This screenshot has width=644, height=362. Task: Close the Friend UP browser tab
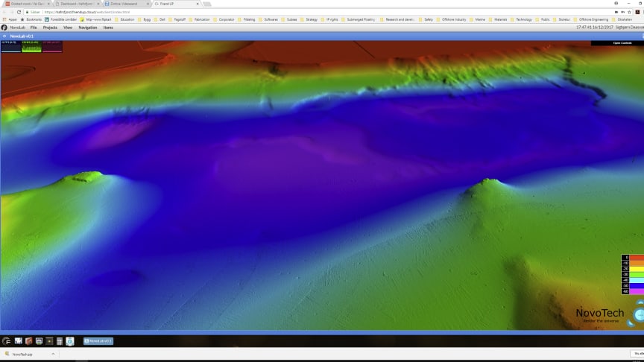(x=198, y=4)
